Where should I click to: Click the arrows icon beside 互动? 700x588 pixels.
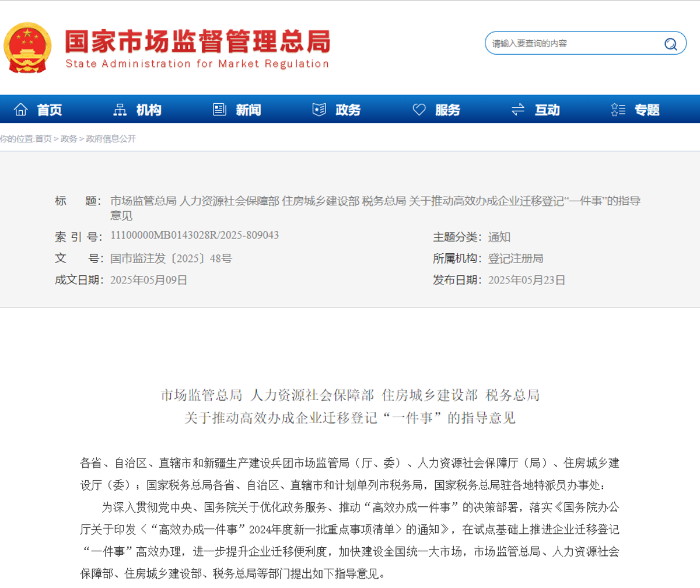point(518,109)
